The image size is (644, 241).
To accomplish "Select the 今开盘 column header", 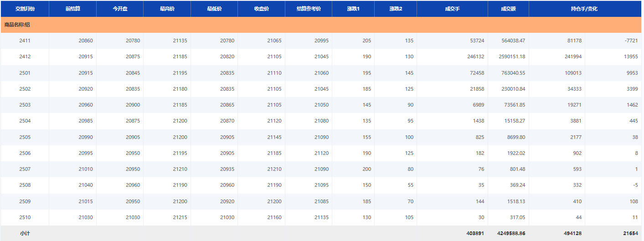I will (120, 9).
